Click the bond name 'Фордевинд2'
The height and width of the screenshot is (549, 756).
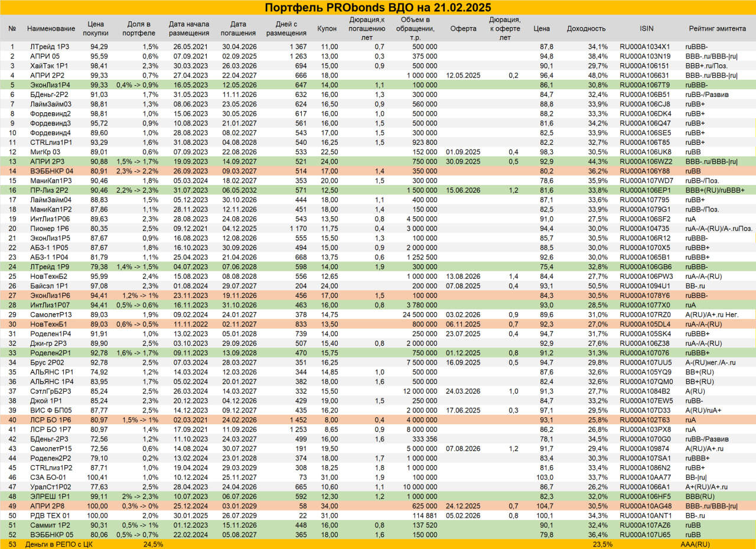(x=50, y=113)
